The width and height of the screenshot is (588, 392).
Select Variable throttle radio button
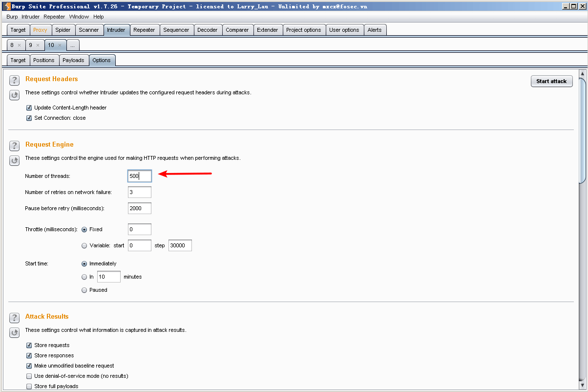[84, 245]
